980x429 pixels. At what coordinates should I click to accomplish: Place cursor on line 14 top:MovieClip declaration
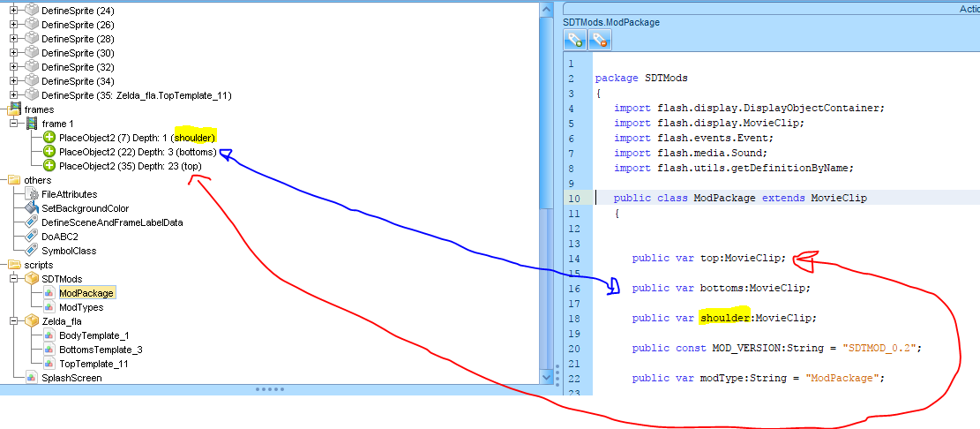tap(708, 259)
